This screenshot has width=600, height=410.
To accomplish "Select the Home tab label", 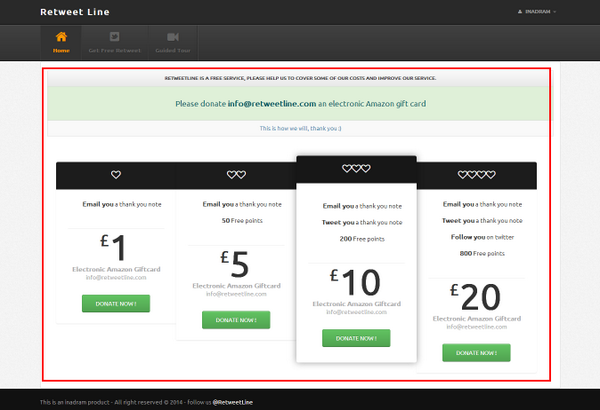I will pos(61,51).
